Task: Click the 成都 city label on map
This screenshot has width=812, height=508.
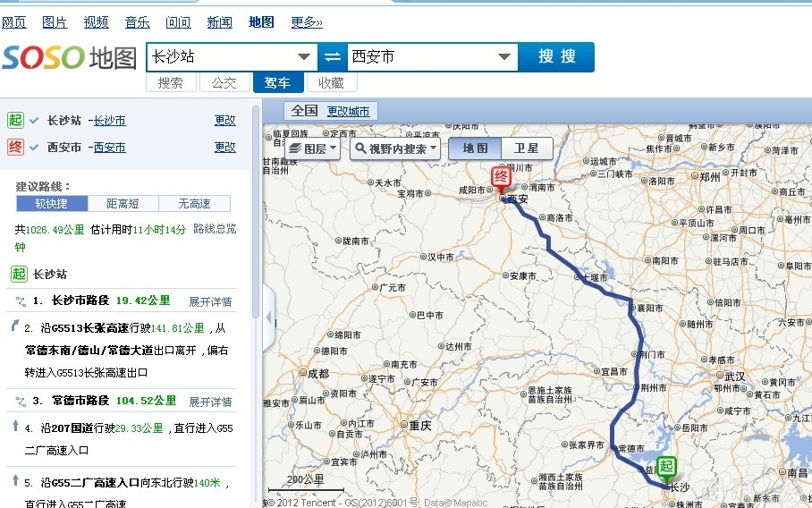Action: pos(318,374)
